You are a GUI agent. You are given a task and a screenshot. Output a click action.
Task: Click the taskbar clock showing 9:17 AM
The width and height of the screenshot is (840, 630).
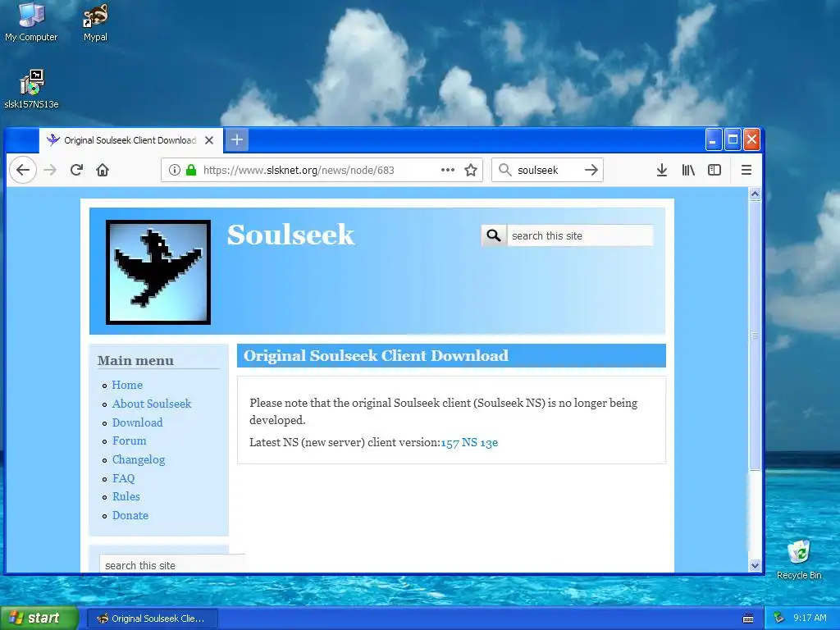click(x=810, y=619)
